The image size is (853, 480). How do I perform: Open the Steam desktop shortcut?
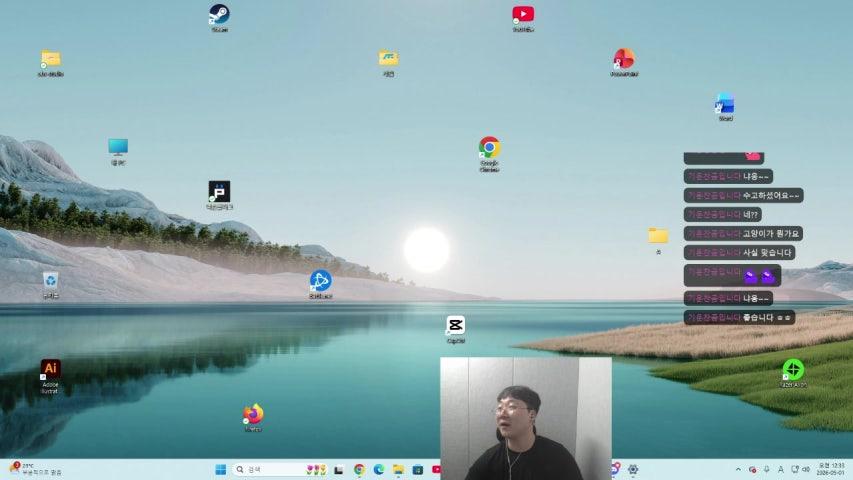219,14
